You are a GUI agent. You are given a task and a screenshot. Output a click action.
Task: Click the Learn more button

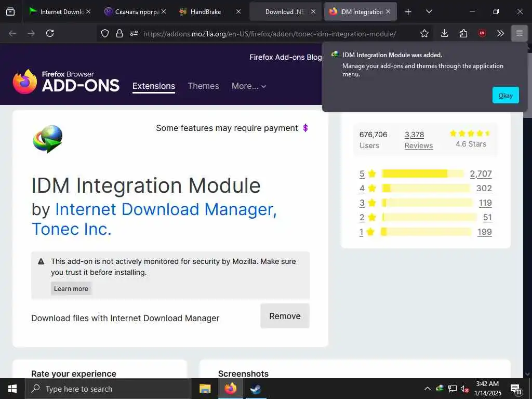pyautogui.click(x=71, y=289)
